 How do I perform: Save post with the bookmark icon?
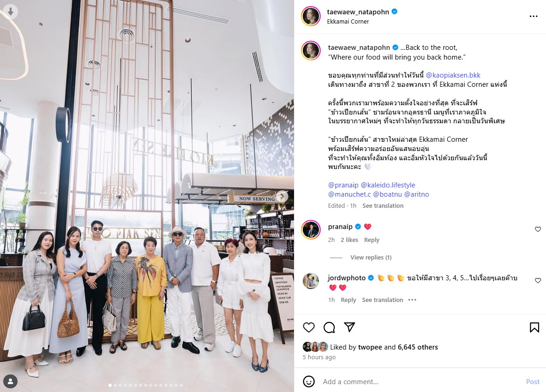pos(534,327)
